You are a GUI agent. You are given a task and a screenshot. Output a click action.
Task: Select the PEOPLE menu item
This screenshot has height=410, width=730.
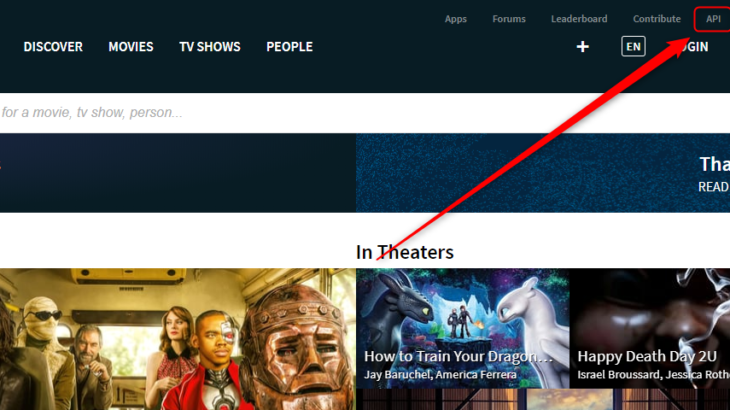[x=289, y=47]
